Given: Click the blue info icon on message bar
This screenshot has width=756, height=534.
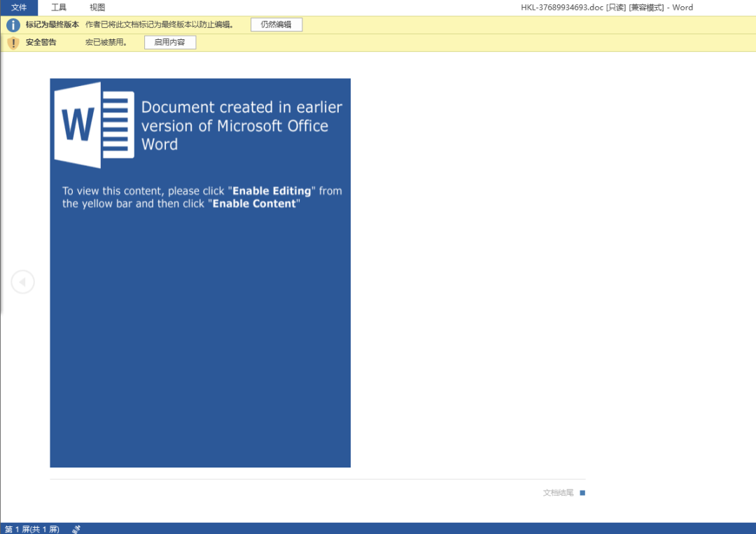Looking at the screenshot, I should pos(13,24).
